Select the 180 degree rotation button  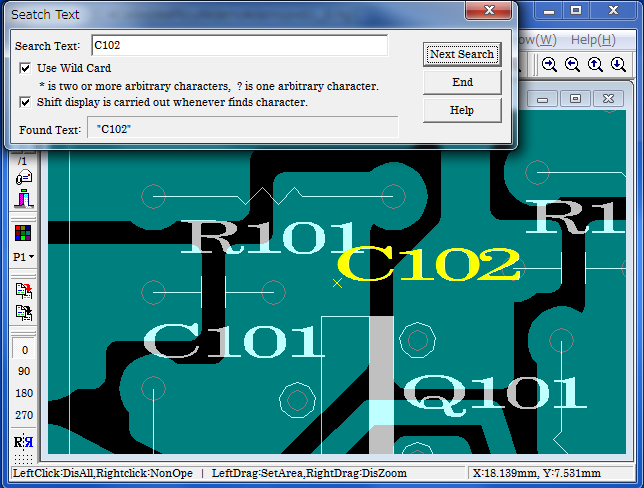coord(24,393)
